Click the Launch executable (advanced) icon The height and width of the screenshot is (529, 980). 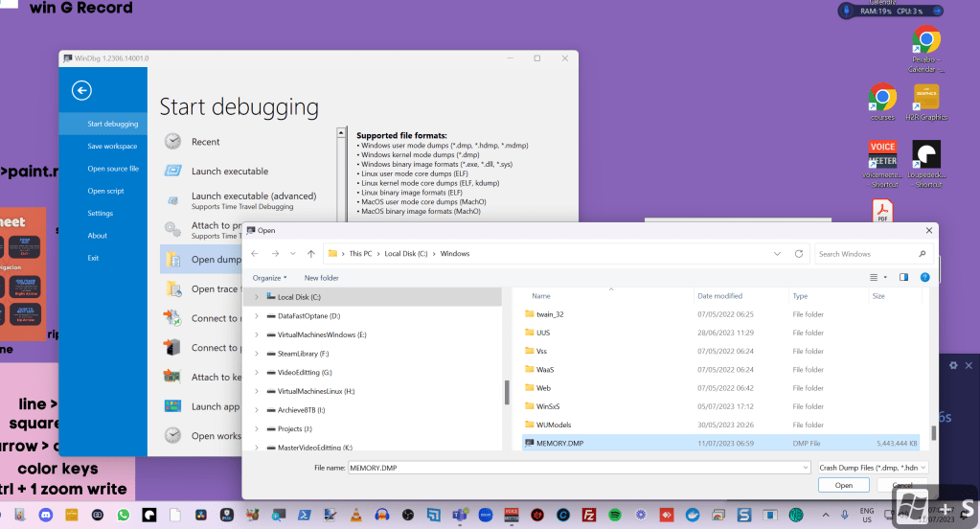coord(172,200)
